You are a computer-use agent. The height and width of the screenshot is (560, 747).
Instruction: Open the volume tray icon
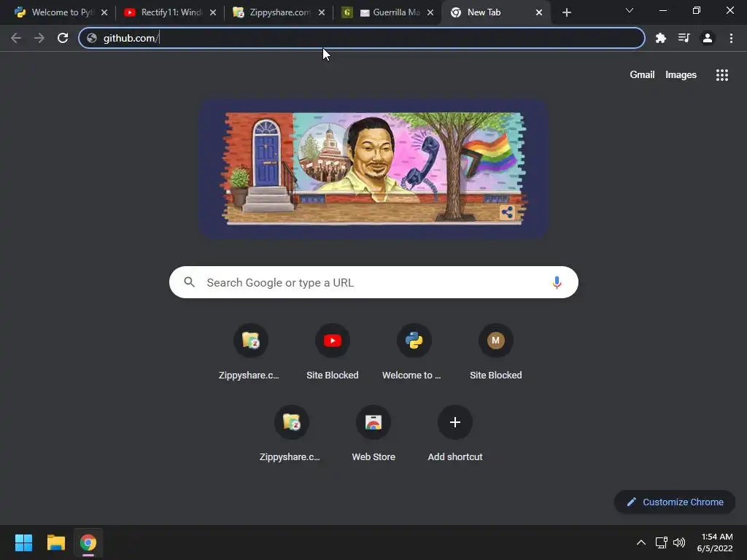point(679,542)
